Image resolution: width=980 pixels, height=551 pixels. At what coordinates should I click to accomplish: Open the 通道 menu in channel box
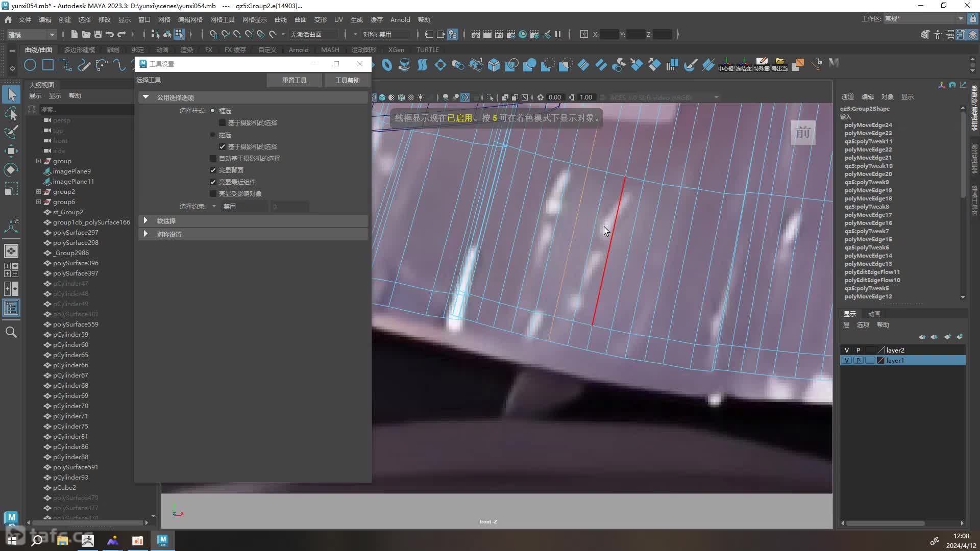click(x=848, y=96)
